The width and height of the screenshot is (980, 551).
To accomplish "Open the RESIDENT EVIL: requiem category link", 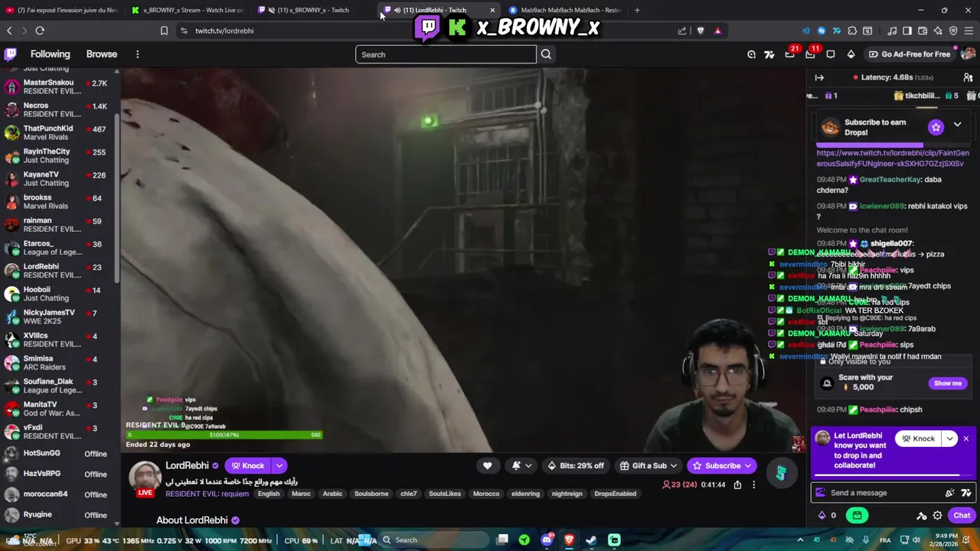I will [x=207, y=494].
